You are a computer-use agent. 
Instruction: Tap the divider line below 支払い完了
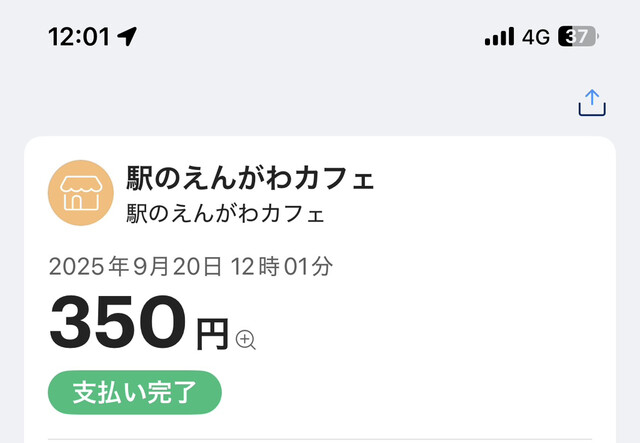point(330,438)
